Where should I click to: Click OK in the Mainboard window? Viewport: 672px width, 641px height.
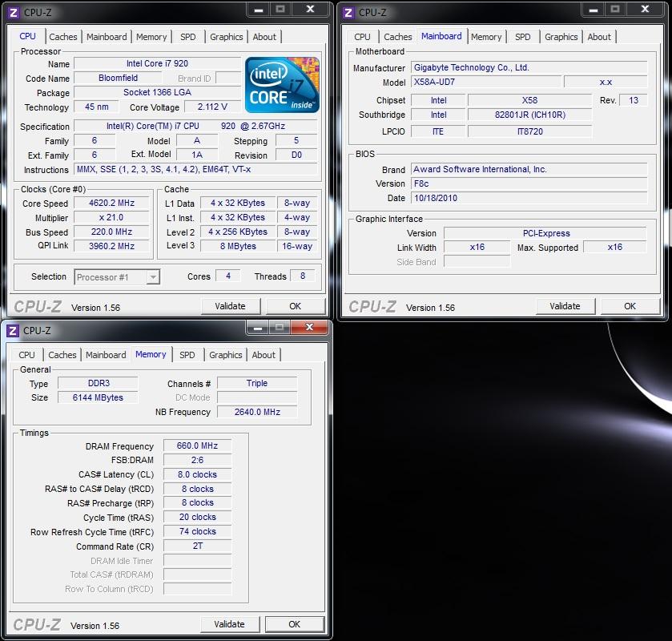(630, 306)
